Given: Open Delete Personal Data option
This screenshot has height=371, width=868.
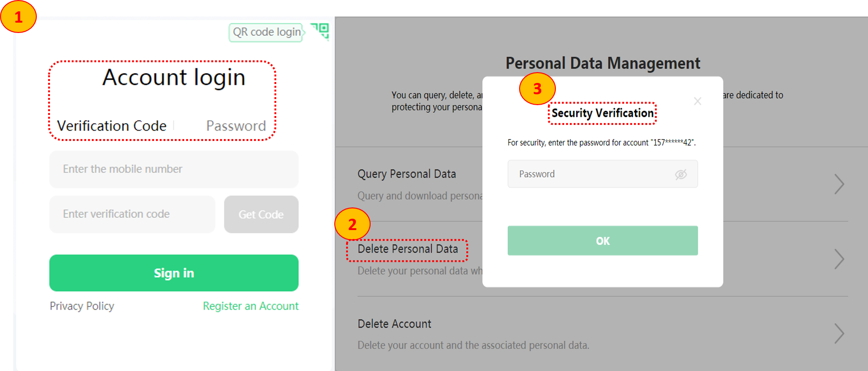Looking at the screenshot, I should pos(407,249).
